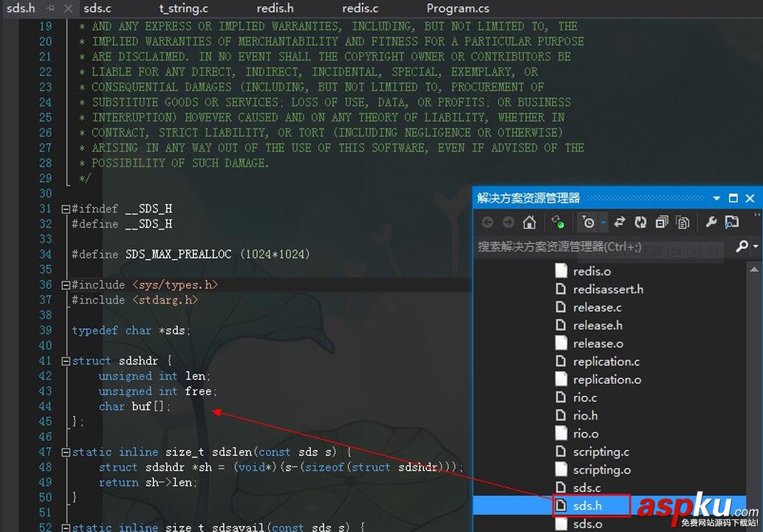Maximize the Solution Explorer panel
Screen dimensions: 763x532
[733, 198]
